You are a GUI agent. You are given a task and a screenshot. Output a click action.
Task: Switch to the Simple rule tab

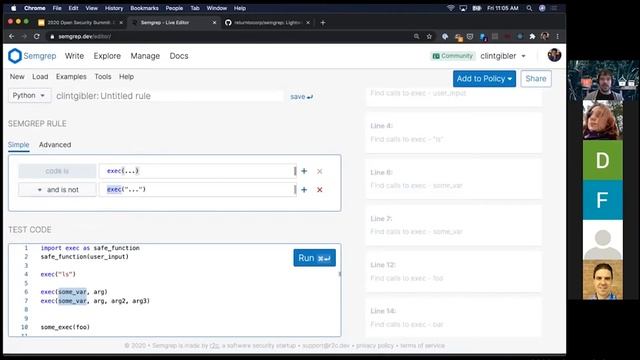point(18,145)
